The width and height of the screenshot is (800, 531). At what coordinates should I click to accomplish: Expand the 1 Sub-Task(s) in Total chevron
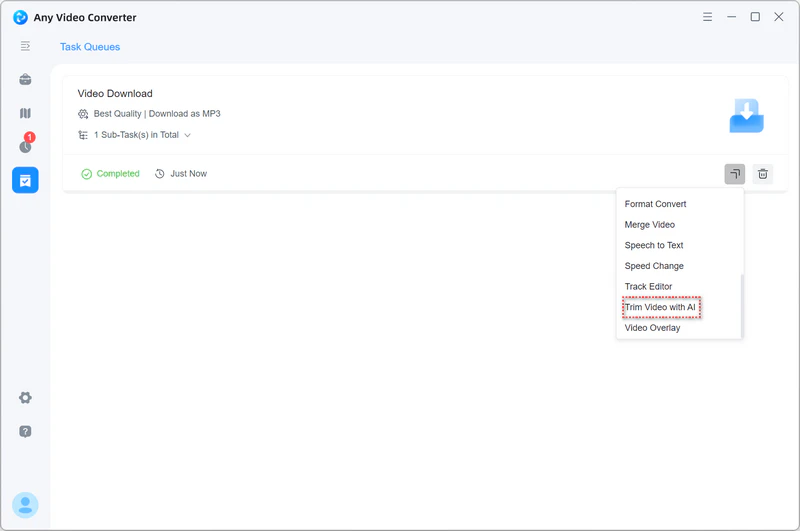point(188,135)
